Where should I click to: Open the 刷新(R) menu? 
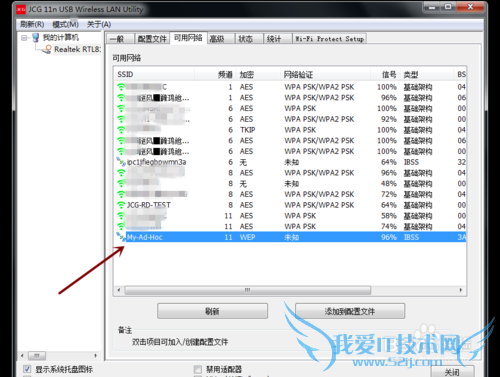32,24
